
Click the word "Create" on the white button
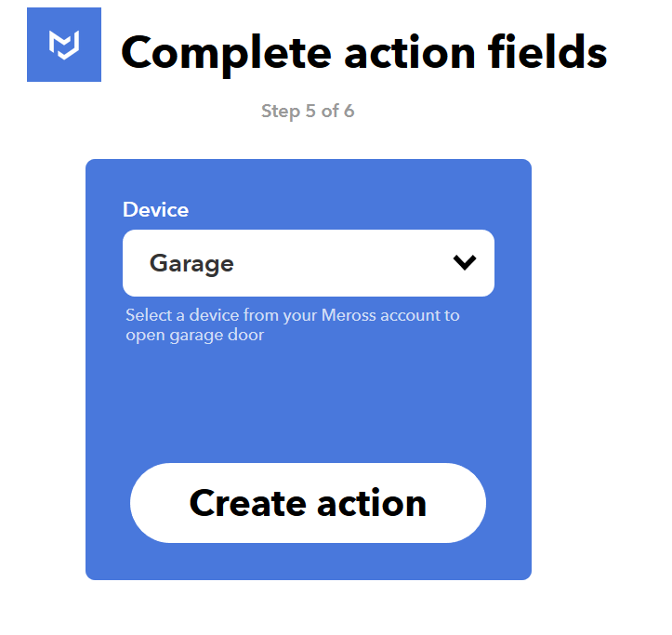tap(247, 503)
